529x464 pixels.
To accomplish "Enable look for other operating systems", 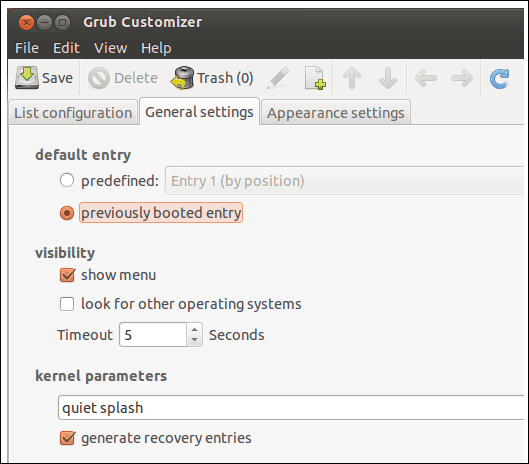I will [67, 304].
